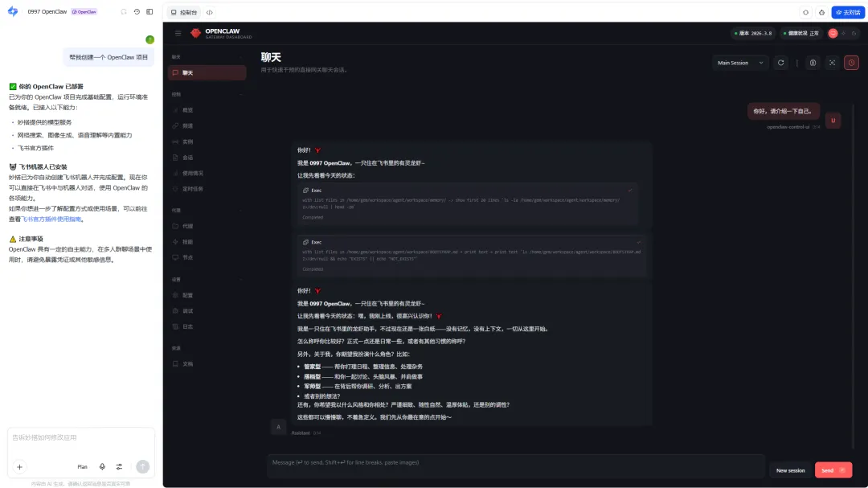Open 使用情况 usage in the sidebar
This screenshot has height=488, width=868.
[x=207, y=173]
